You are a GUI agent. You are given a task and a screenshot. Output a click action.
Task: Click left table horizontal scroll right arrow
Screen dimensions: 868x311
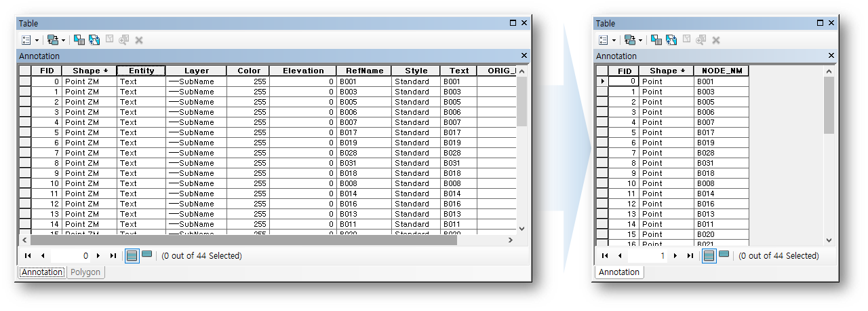point(511,240)
